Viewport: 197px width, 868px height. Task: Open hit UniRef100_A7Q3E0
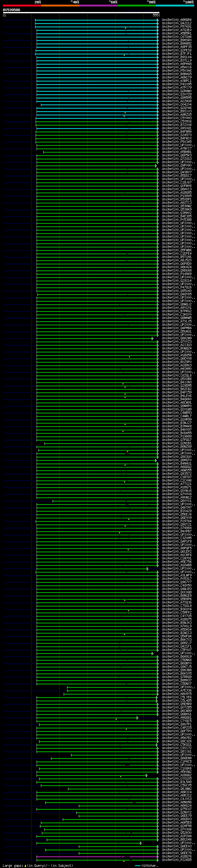(177, 30)
